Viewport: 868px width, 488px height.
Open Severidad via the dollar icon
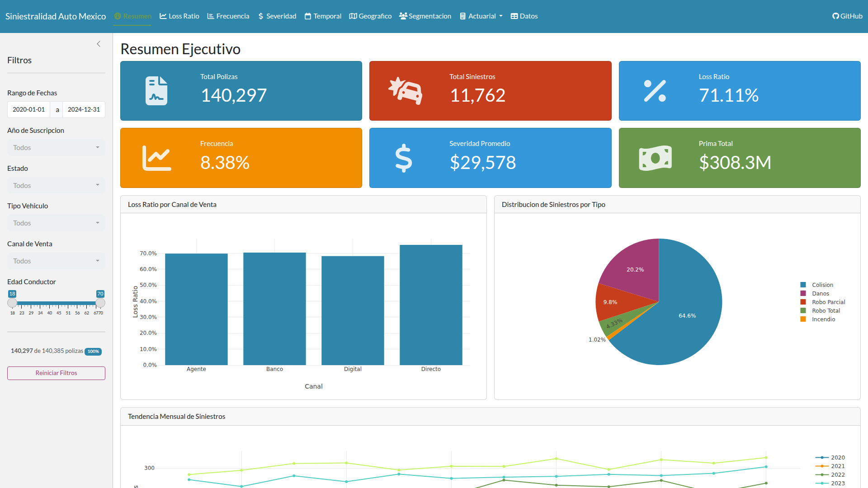260,16
